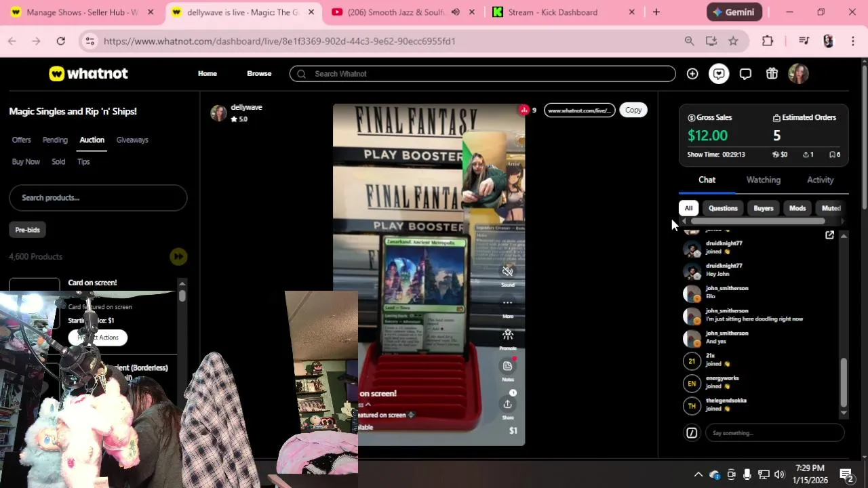The image size is (868, 488).
Task: Open the More options icon on stream
Action: [507, 302]
